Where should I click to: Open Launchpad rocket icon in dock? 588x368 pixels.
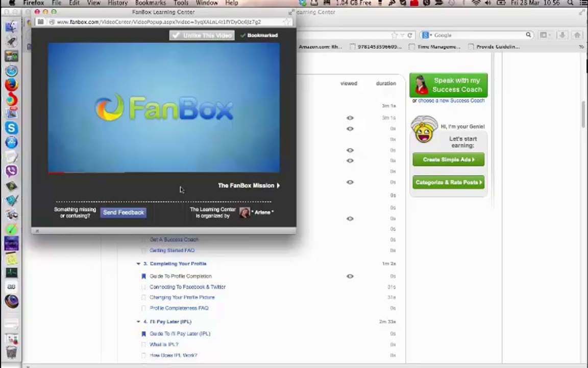tap(11, 41)
